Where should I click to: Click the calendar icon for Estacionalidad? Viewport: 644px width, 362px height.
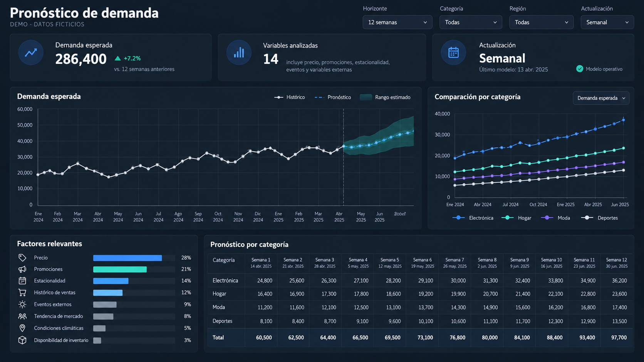(22, 281)
